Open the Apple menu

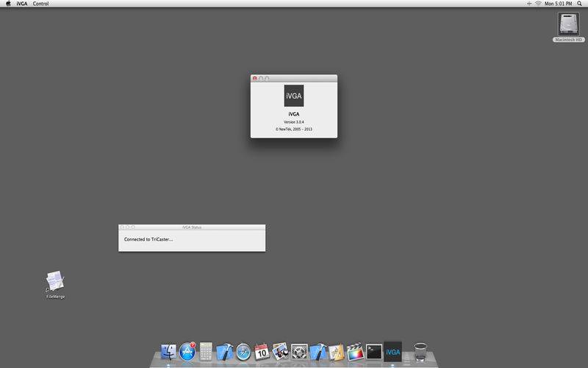click(8, 4)
